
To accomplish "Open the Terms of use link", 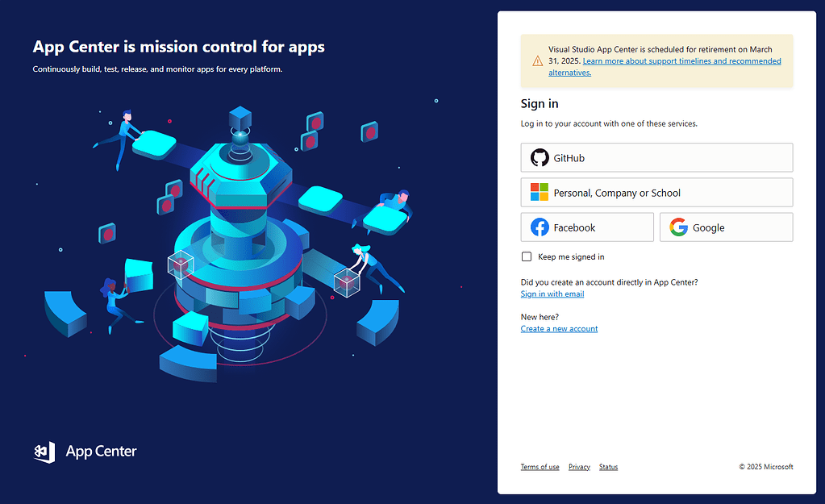I will tap(540, 467).
